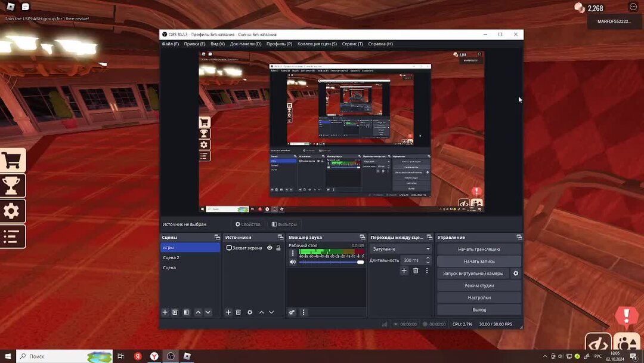The height and width of the screenshot is (363, 644).
Task: Adjust Рабочий стол volume slider
Action: click(x=332, y=262)
